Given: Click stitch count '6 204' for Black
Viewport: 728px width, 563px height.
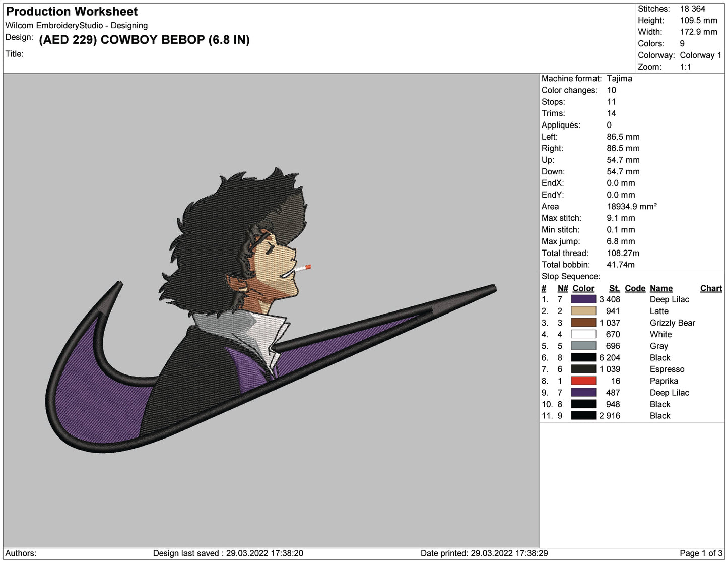Looking at the screenshot, I should pos(610,357).
